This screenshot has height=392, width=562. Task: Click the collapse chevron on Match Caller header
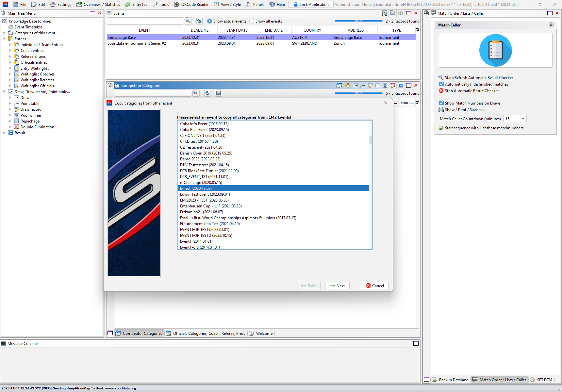tap(551, 25)
